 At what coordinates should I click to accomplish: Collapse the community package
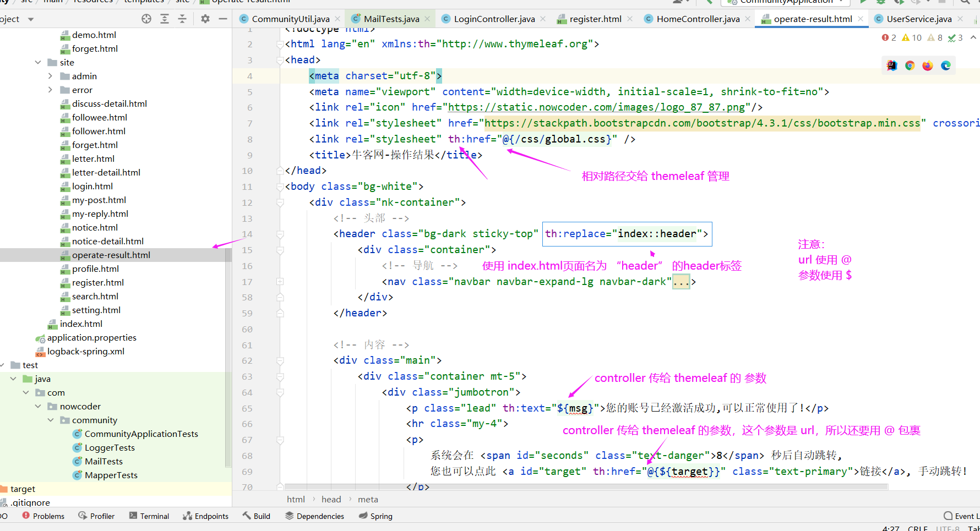tap(50, 420)
